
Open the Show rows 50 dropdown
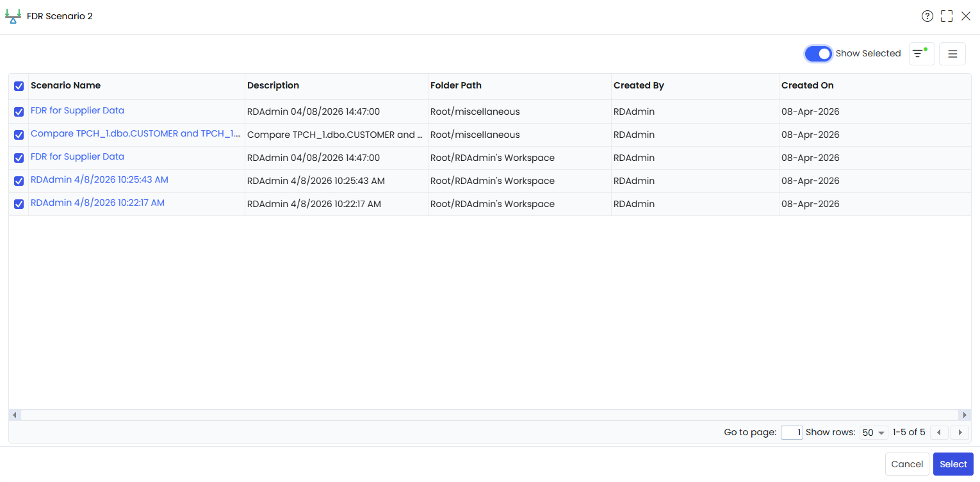pyautogui.click(x=874, y=433)
